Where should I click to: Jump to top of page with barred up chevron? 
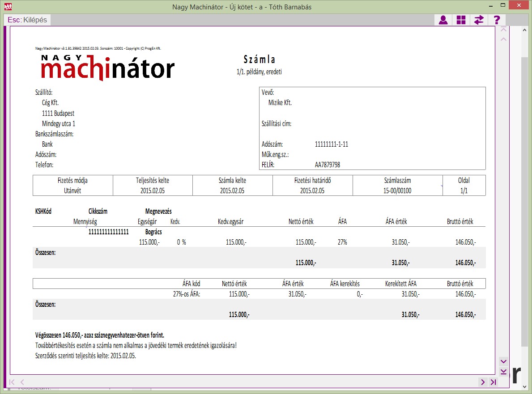(503, 30)
